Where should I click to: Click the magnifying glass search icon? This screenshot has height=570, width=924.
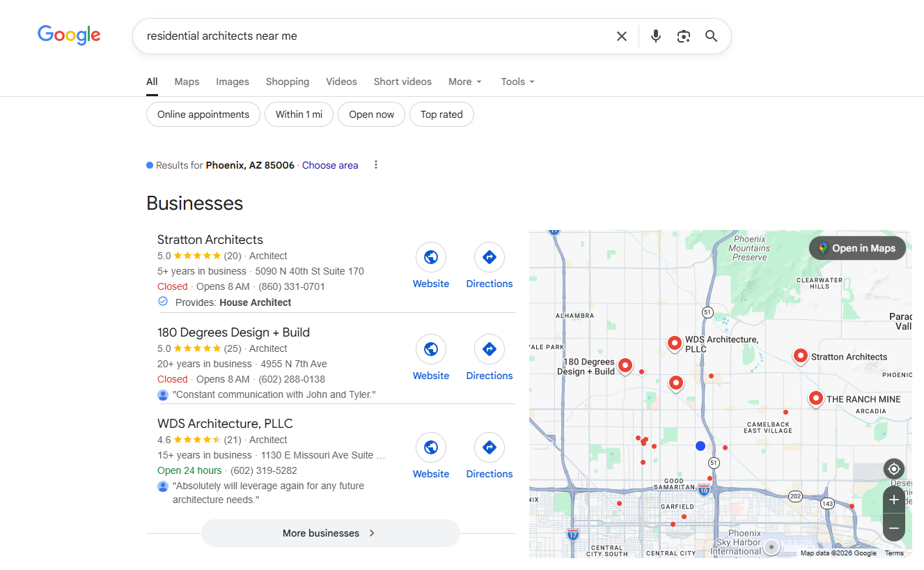point(711,36)
